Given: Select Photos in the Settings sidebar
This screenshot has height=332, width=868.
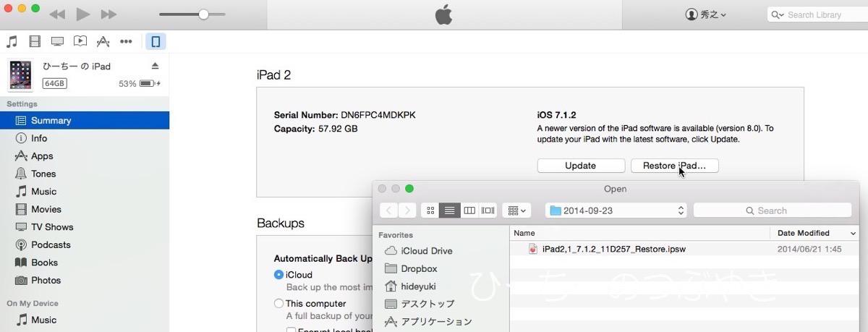Looking at the screenshot, I should [x=85, y=280].
